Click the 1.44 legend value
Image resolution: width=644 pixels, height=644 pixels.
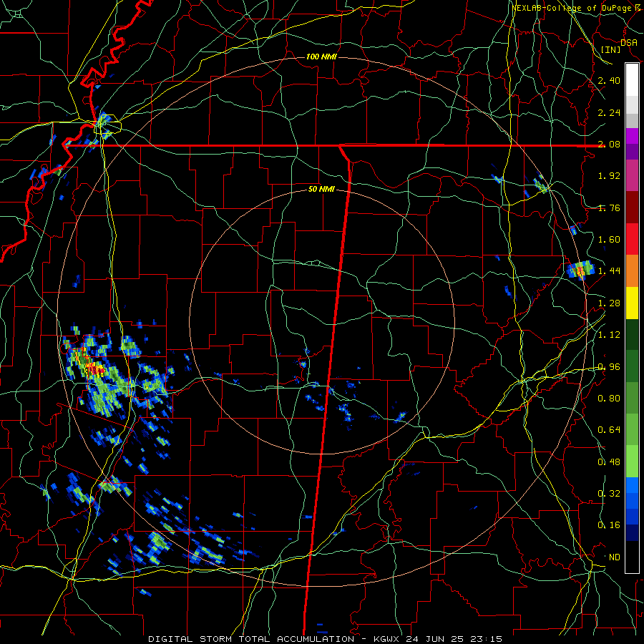[609, 271]
